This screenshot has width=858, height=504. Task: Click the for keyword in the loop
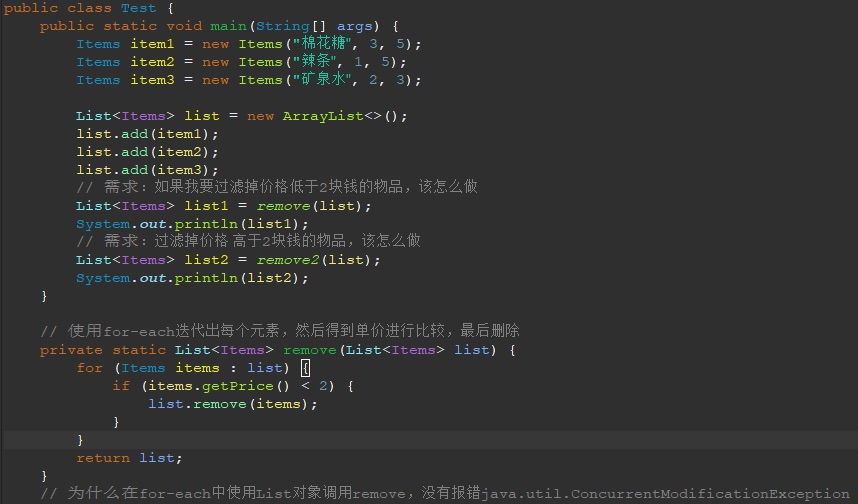pyautogui.click(x=90, y=368)
